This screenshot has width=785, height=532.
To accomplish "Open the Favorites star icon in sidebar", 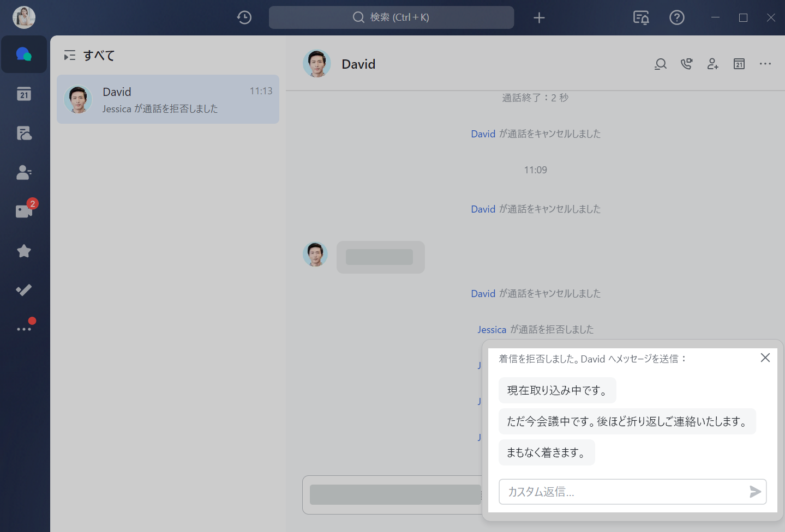I will click(23, 251).
